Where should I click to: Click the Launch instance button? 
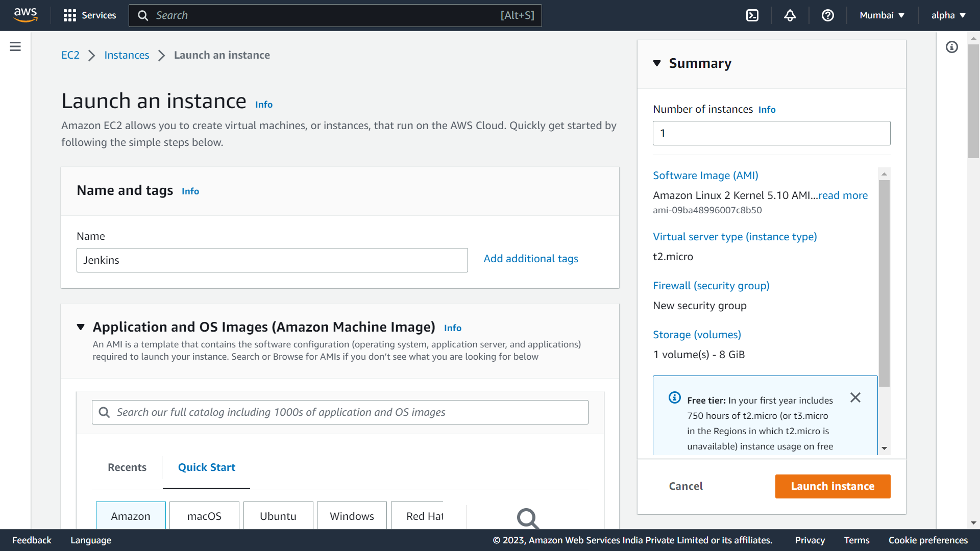[x=832, y=486]
